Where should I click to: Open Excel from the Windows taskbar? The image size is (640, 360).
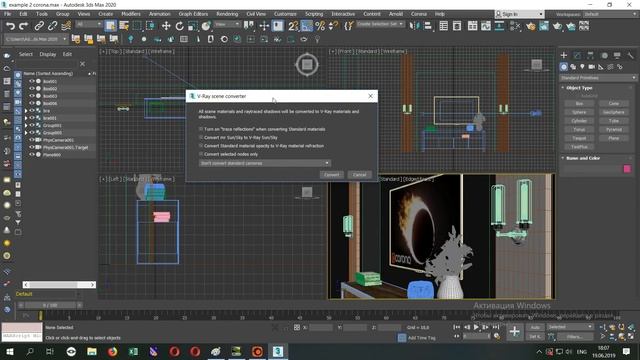pyautogui.click(x=133, y=351)
